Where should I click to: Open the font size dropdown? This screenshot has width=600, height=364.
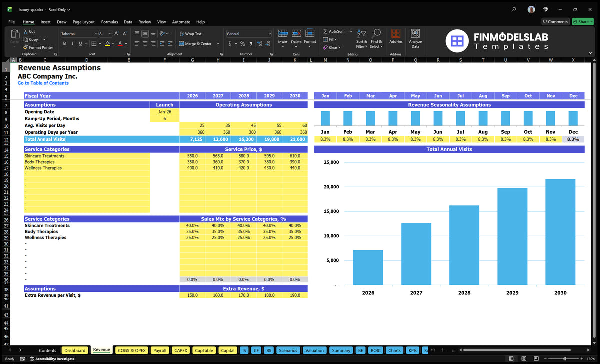[x=109, y=34]
